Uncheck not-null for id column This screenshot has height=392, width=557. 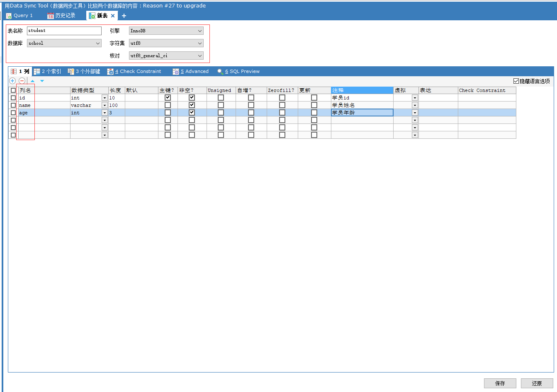click(192, 98)
